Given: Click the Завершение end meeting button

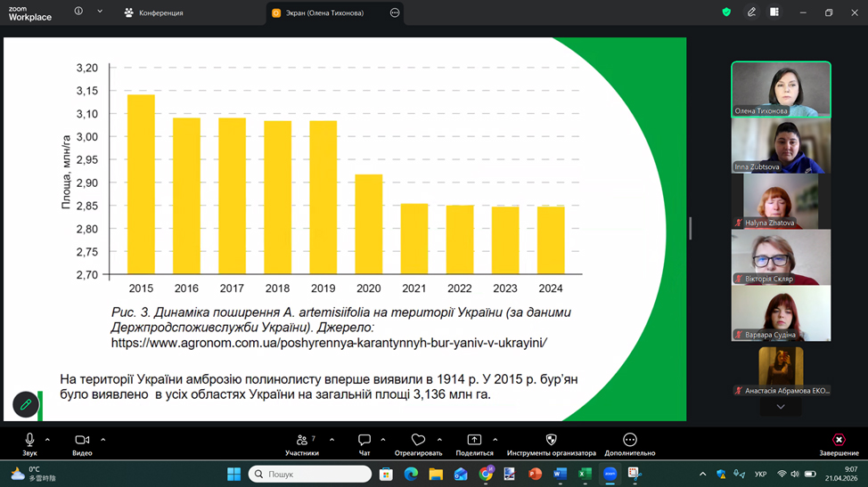Looking at the screenshot, I should [x=839, y=444].
